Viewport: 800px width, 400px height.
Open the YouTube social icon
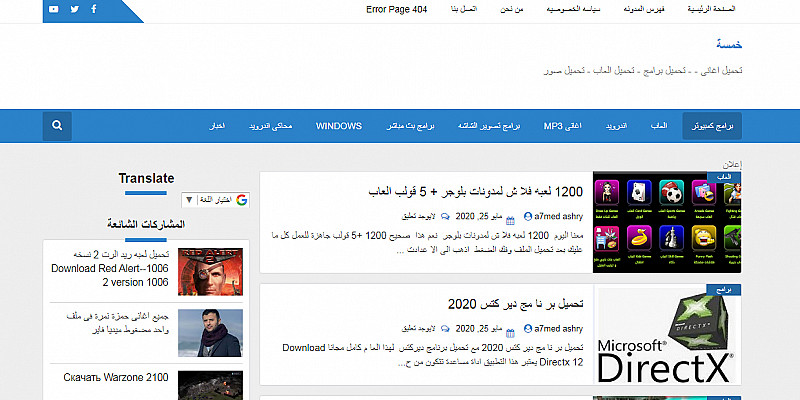point(54,9)
